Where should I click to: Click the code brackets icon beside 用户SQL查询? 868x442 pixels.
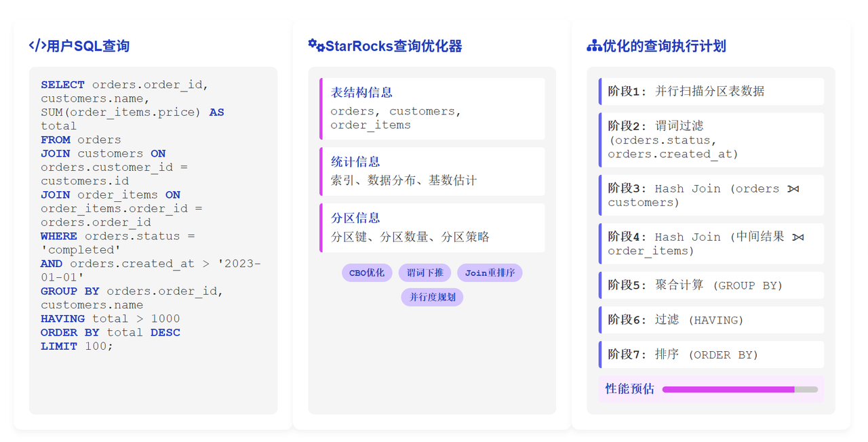(x=37, y=46)
